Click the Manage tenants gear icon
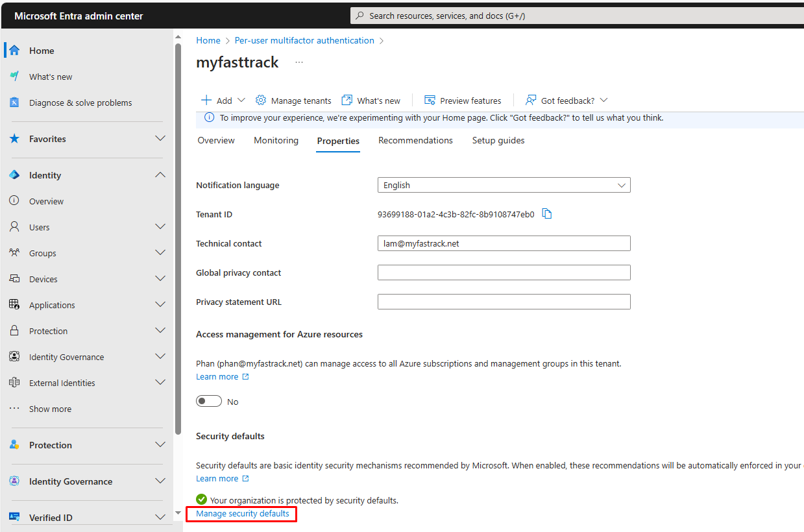Screen dimensions: 804x532 [x=261, y=100]
